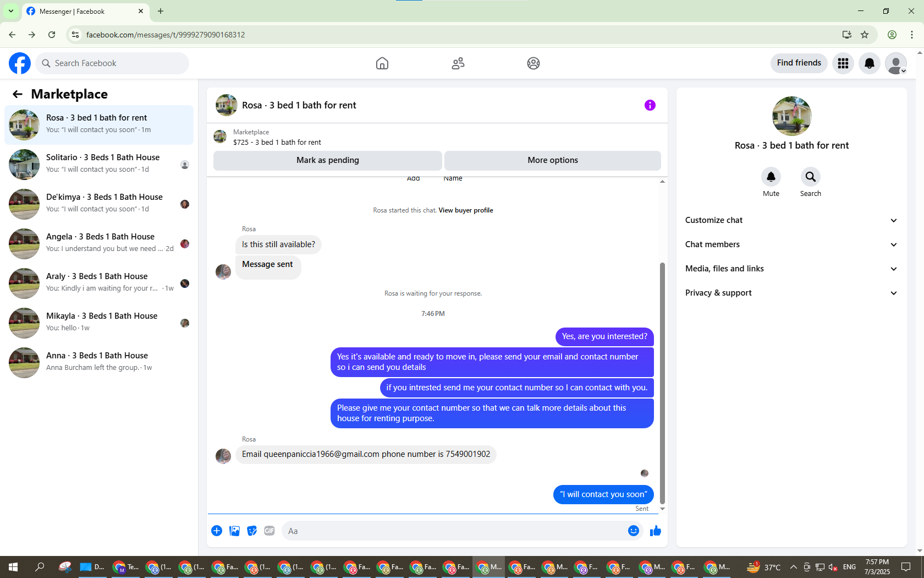The width and height of the screenshot is (924, 578).
Task: Click Rosa's avatar beside email message
Action: tap(223, 456)
